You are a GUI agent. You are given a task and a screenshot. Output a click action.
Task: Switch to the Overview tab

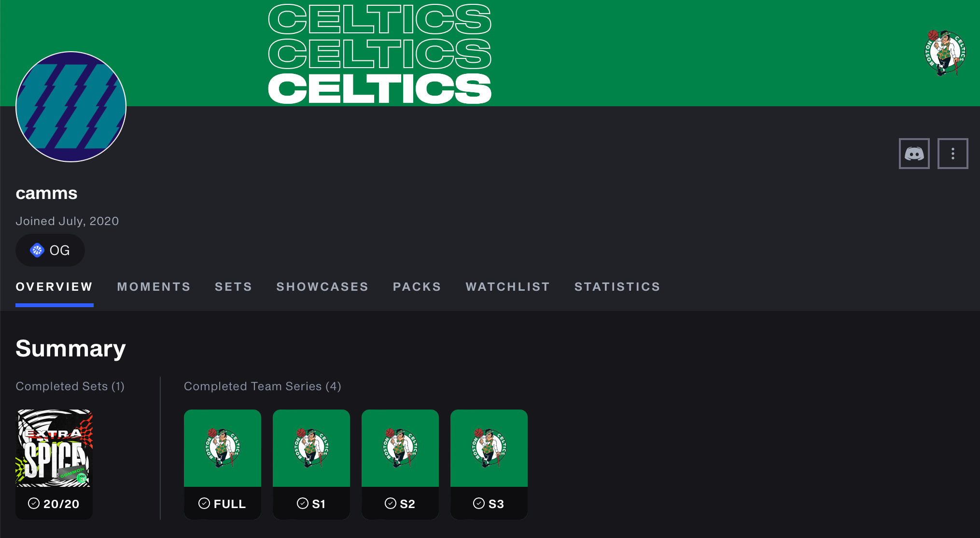click(54, 287)
